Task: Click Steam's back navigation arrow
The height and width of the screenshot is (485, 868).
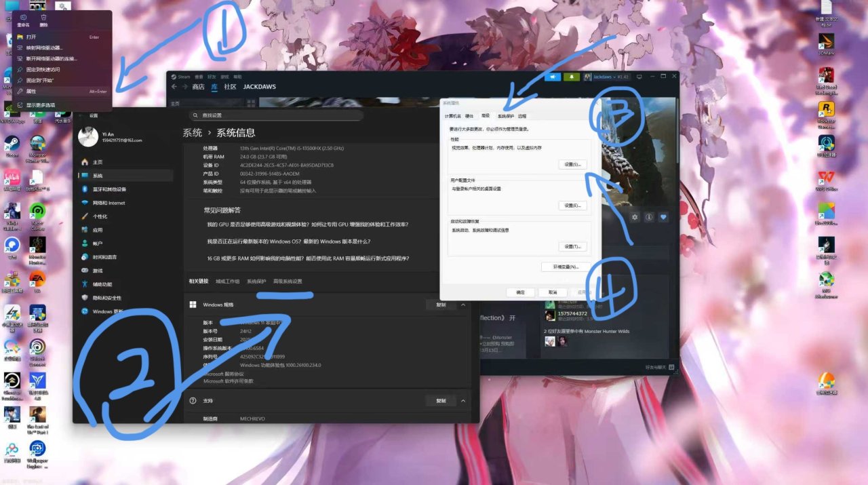Action: pos(174,87)
